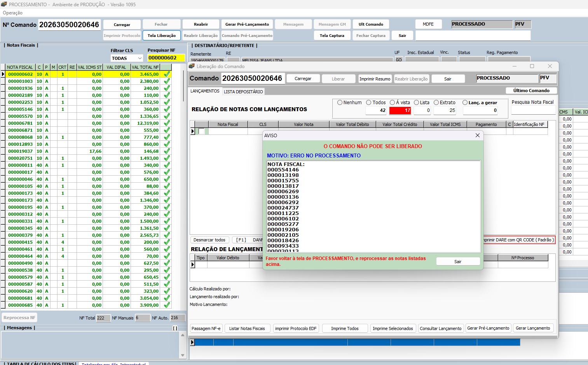Open the Operação menu

pos(13,13)
